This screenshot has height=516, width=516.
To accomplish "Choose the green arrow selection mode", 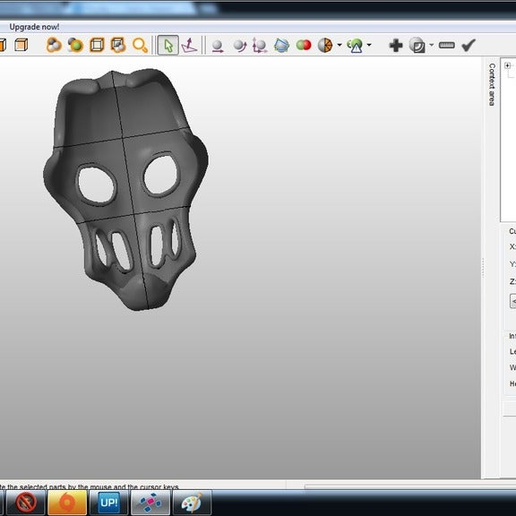I will [x=168, y=45].
